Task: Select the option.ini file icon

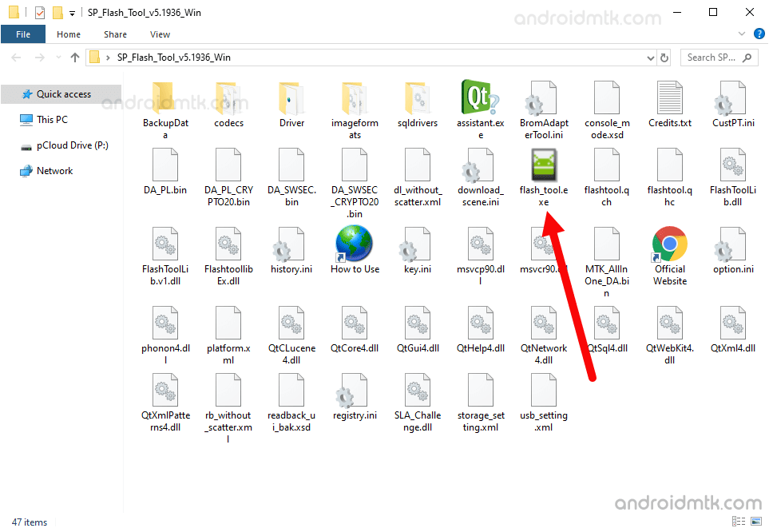Action: point(730,244)
